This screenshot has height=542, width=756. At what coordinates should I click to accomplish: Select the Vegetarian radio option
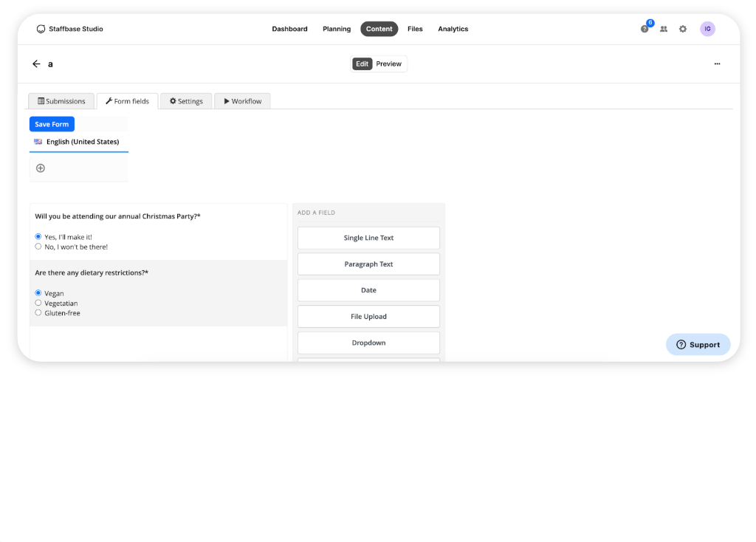(x=38, y=303)
